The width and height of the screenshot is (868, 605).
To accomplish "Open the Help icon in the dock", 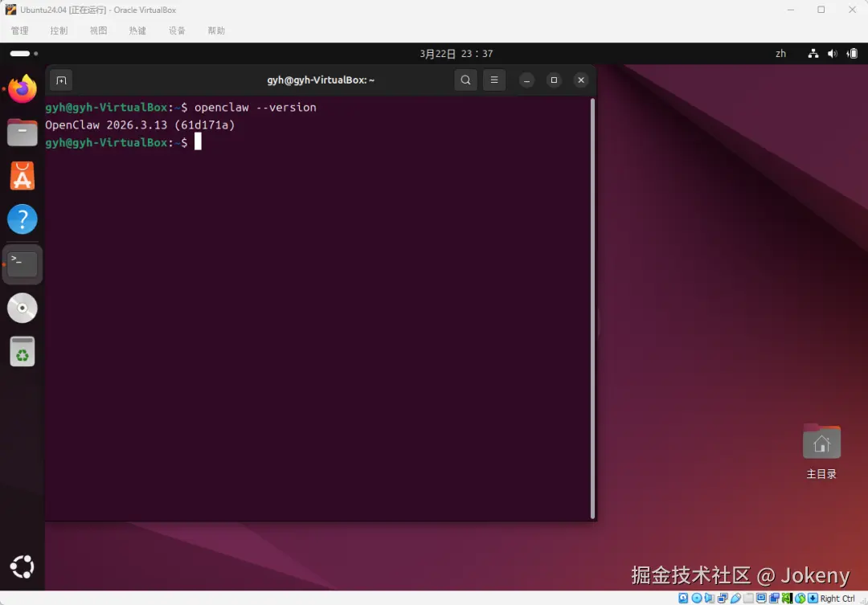I will coord(23,219).
